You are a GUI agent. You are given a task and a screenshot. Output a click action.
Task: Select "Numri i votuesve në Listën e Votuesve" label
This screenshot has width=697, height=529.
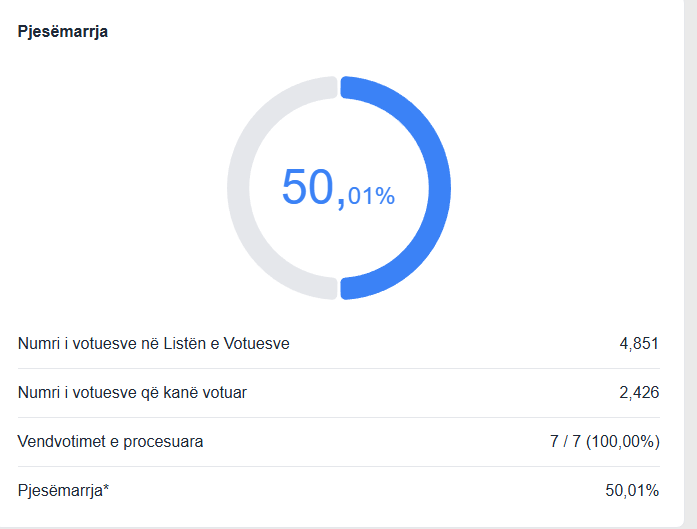154,344
